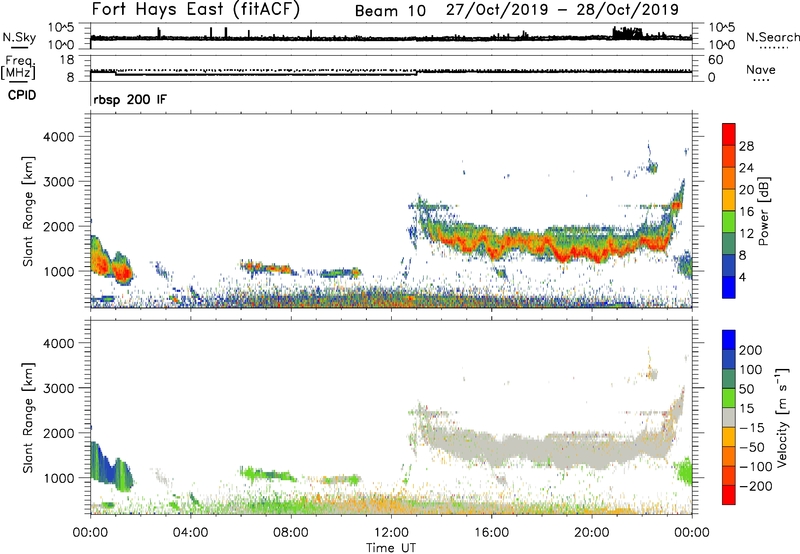Screen dimensions: 800x554
Task: Click the '12:00' time tick label
Action: (x=391, y=533)
